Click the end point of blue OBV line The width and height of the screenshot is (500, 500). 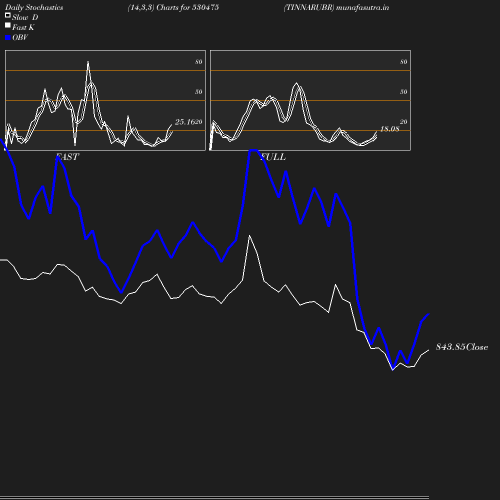[x=428, y=314]
